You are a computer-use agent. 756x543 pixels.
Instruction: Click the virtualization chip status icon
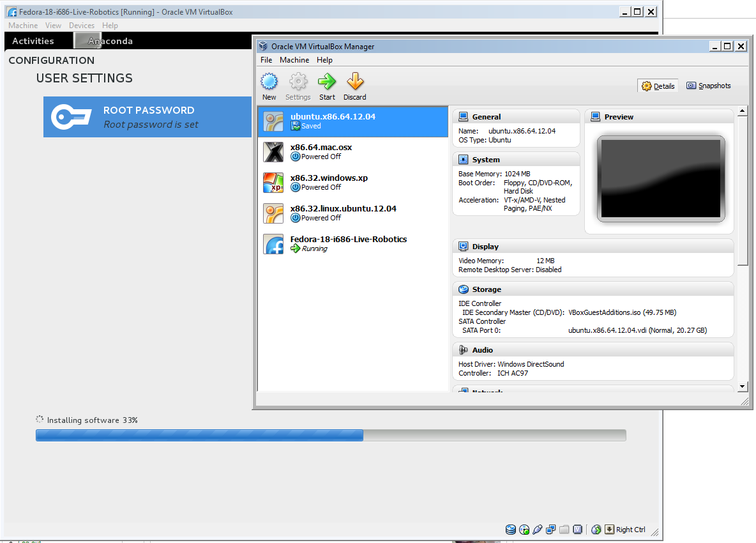[x=578, y=530]
